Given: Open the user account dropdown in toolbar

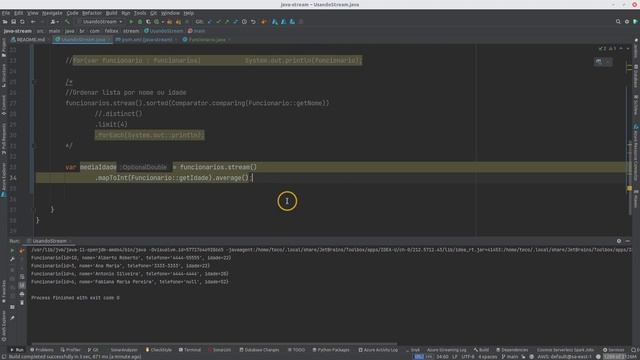Looking at the screenshot, I should (x=54, y=22).
